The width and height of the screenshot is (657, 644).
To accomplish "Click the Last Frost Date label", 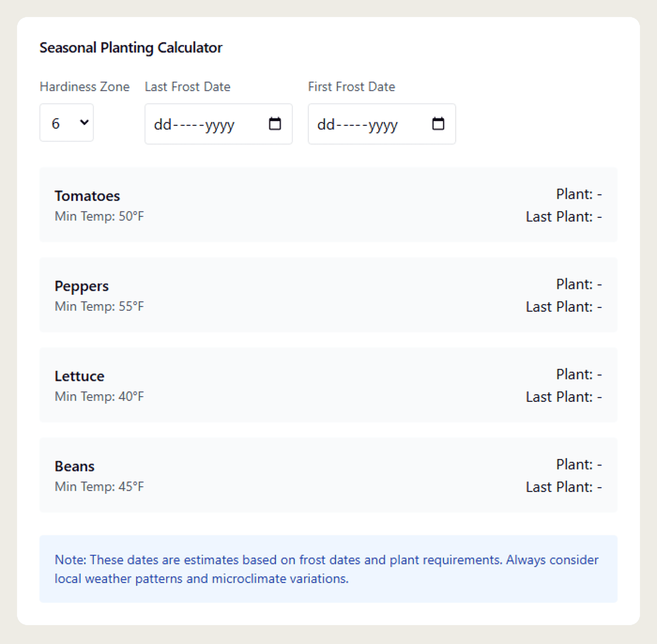I will click(x=187, y=86).
